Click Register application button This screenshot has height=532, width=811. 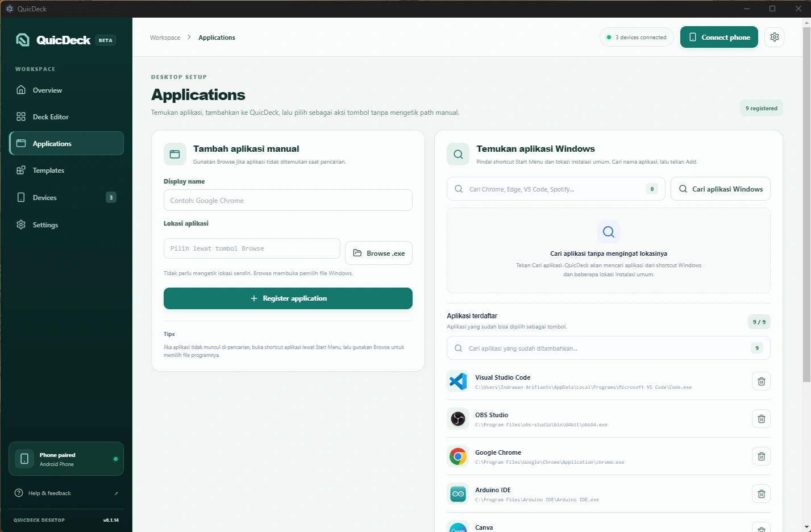pos(288,298)
